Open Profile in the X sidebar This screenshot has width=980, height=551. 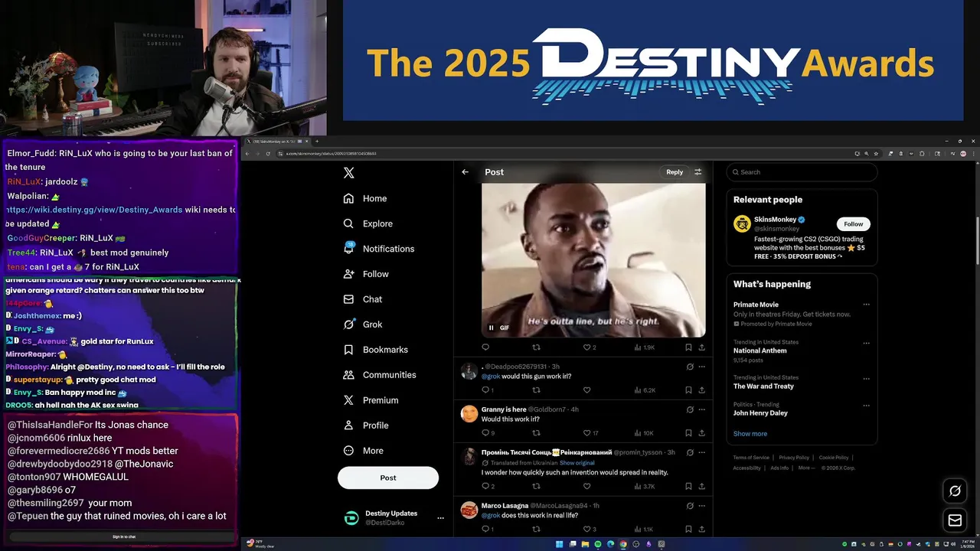[366, 425]
